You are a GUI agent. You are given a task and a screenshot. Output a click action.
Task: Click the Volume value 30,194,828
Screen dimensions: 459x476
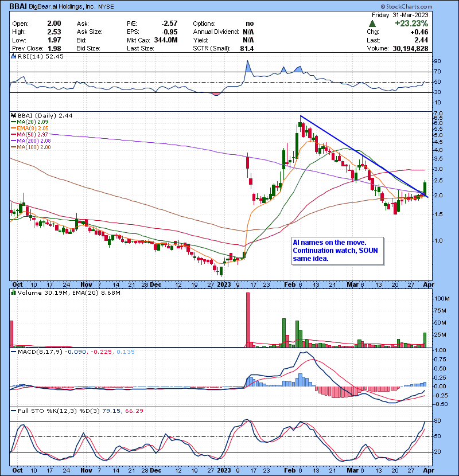410,49
